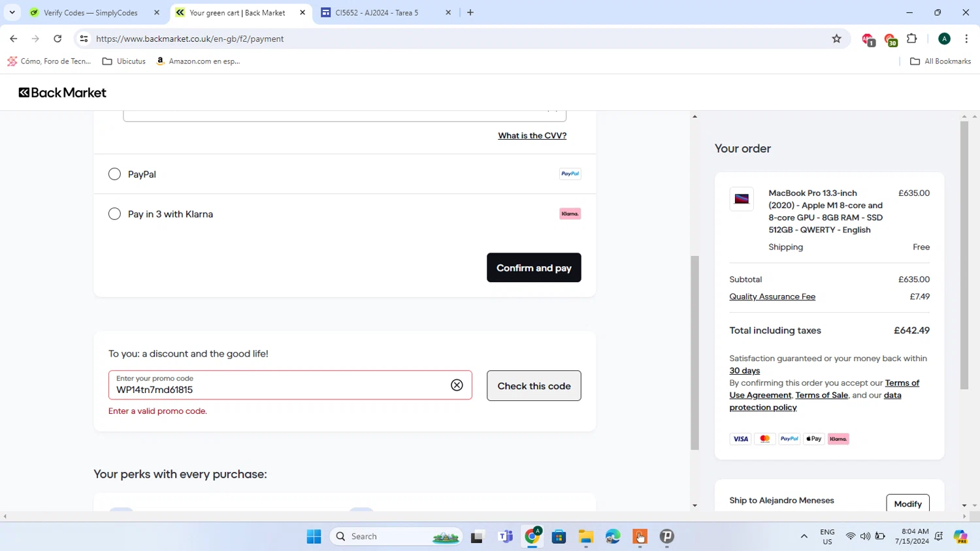Click the main page vertical scrollbar thumb
Screen dimensions: 980x551
pos(694,353)
